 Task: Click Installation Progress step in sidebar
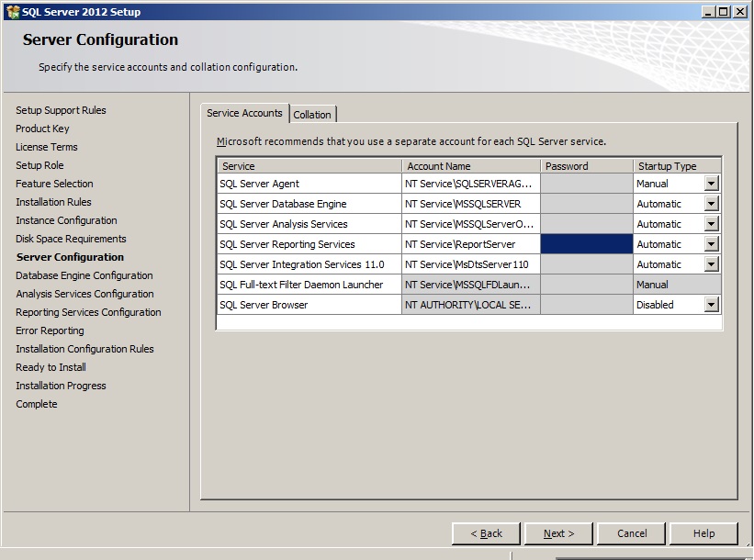(61, 386)
